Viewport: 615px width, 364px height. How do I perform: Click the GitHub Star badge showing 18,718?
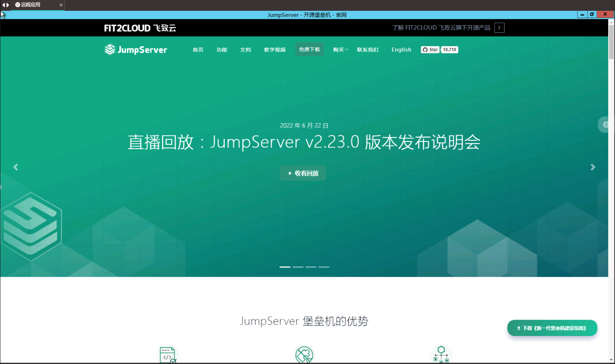pyautogui.click(x=439, y=49)
